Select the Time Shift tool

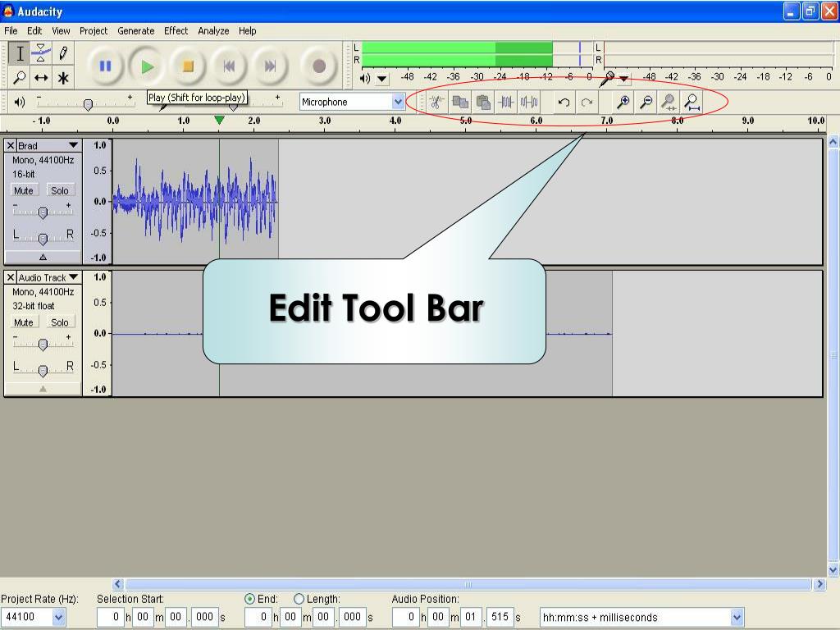click(x=41, y=78)
